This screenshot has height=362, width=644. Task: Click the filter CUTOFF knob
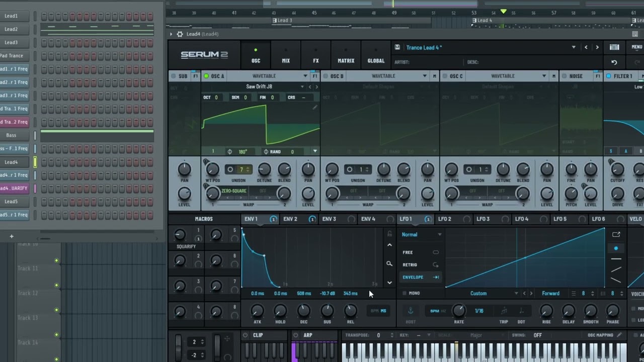[617, 169]
